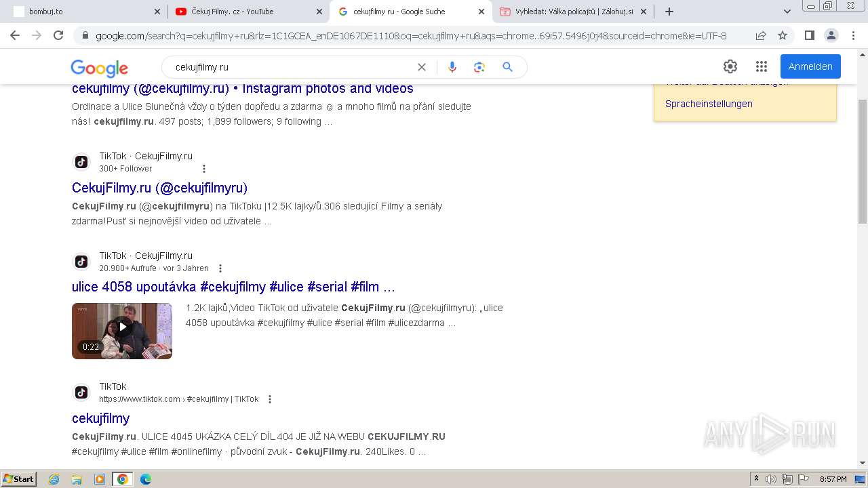
Task: Open more options for CekujFilmy.ru TikTok result
Action: click(x=204, y=169)
